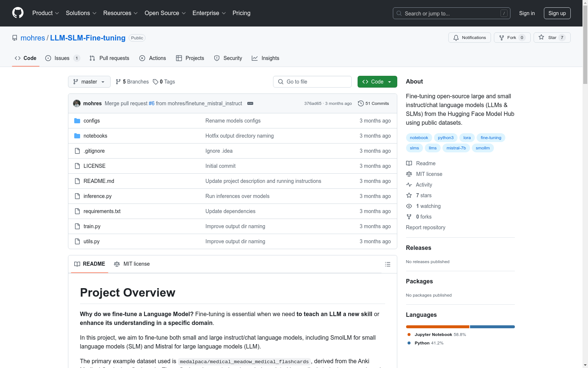Select the README tab in file viewer
Screen dimensions: 588x368
(x=90, y=264)
